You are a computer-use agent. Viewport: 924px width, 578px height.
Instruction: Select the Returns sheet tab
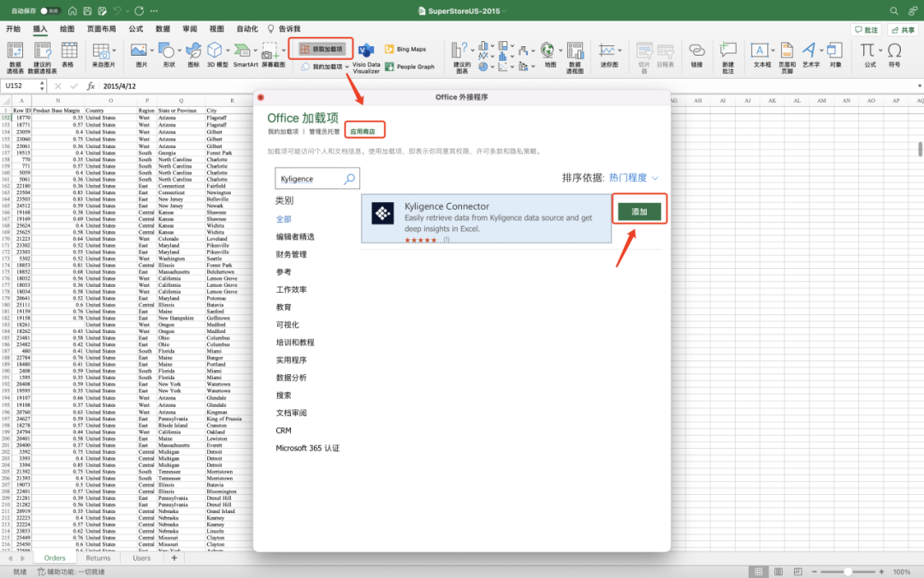98,558
